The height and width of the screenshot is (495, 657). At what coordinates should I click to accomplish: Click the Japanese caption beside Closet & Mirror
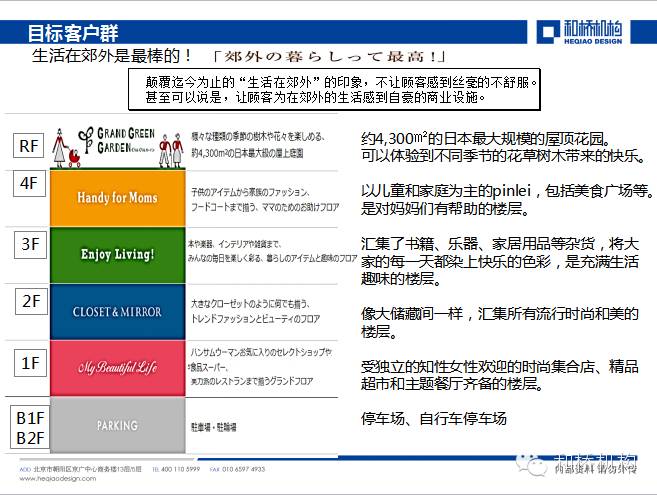coord(256,311)
